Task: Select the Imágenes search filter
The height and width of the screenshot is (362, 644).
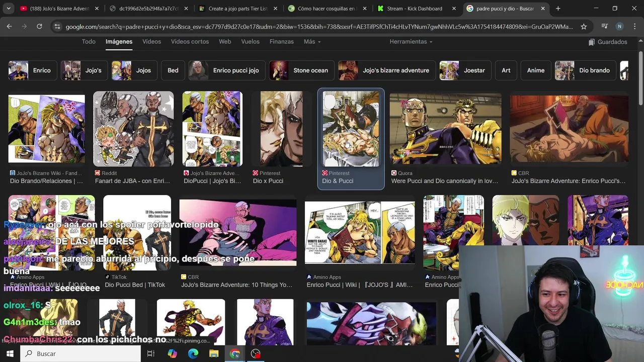Action: point(119,42)
